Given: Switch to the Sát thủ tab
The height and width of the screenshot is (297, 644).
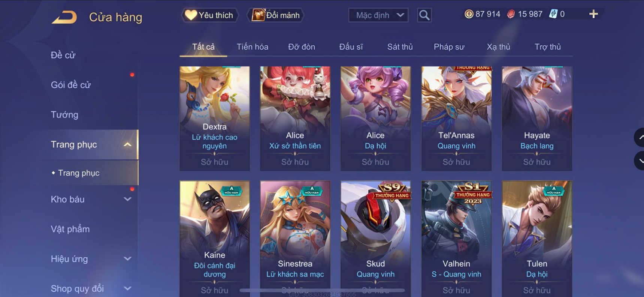Looking at the screenshot, I should pyautogui.click(x=400, y=47).
